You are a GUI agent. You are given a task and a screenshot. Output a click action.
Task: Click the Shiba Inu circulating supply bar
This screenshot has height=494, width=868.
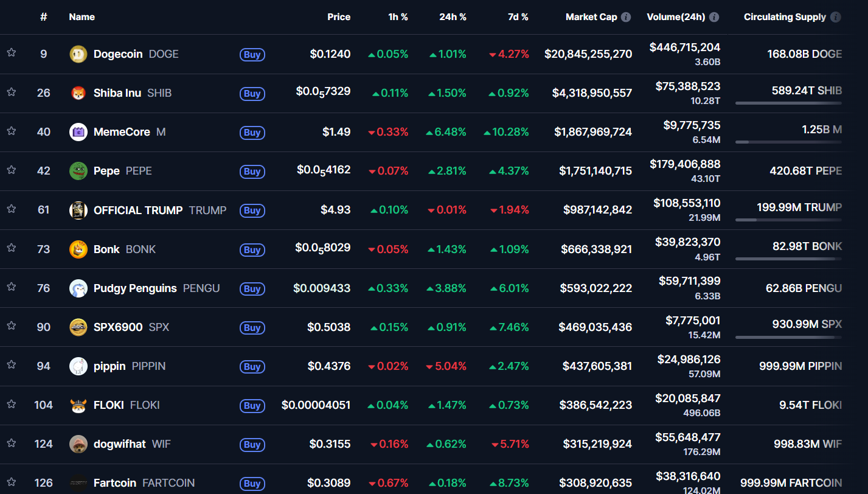pos(788,103)
